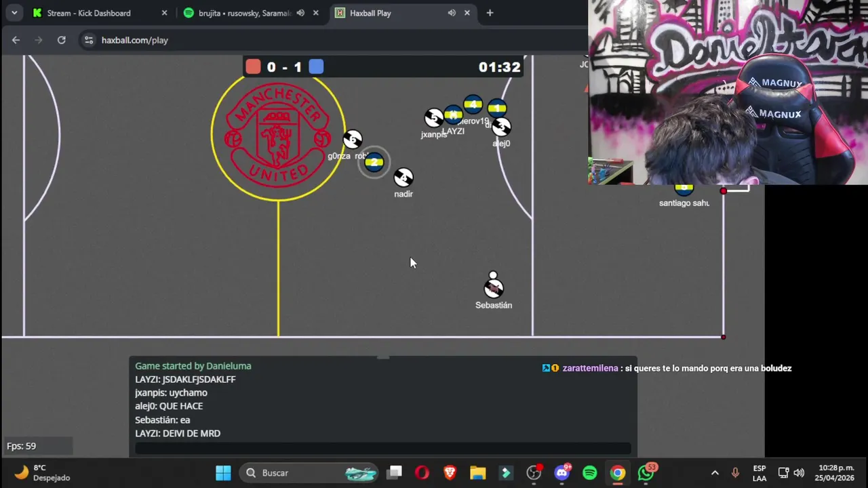The width and height of the screenshot is (868, 488).
Task: Close the brujita Spotify tab
Action: point(315,13)
